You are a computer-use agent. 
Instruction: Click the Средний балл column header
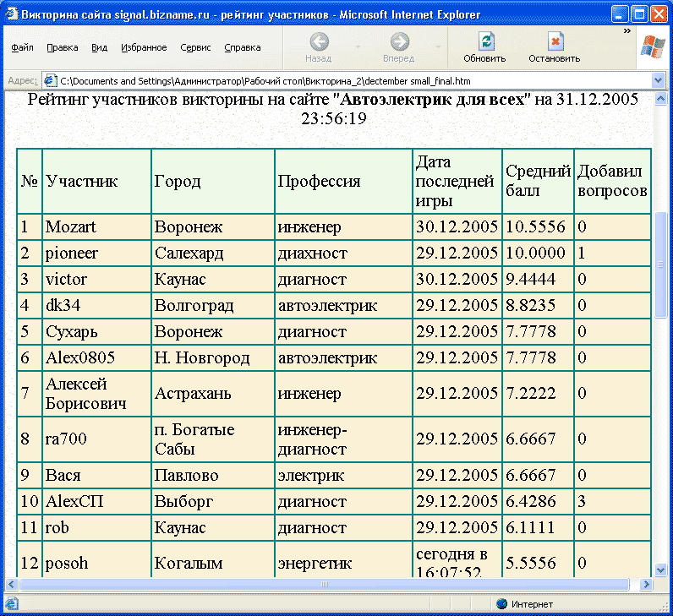click(538, 181)
